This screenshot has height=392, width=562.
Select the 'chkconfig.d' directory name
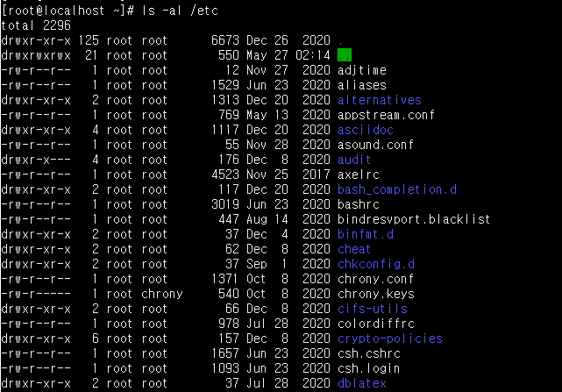(376, 264)
